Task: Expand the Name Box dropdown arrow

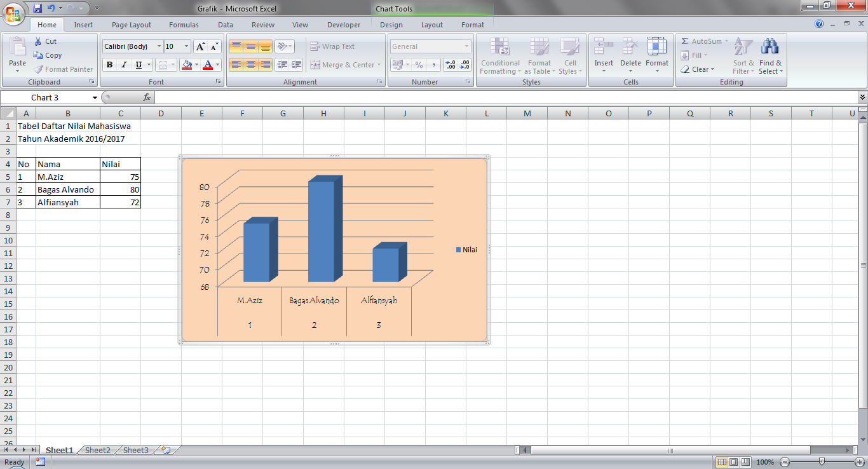Action: [x=95, y=97]
